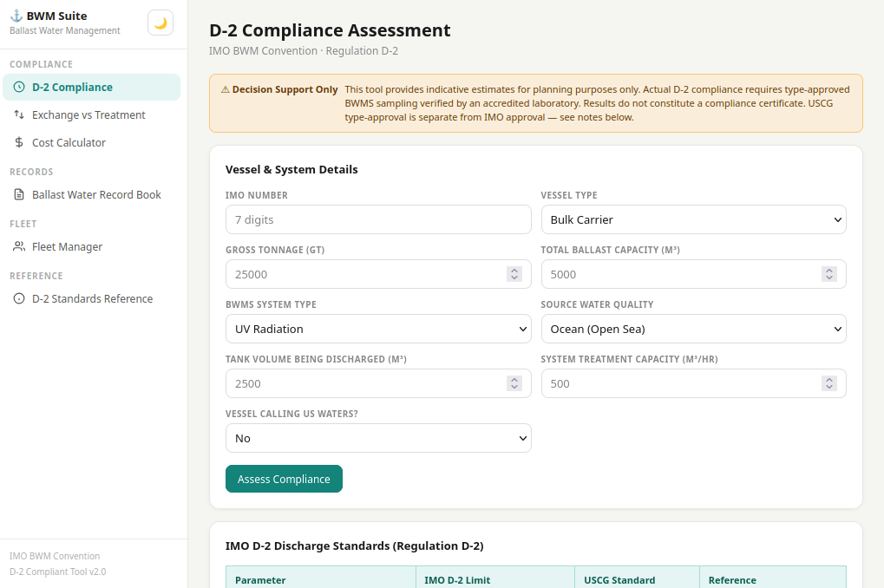884x588 pixels.
Task: Click the people icon for Fleet Manager
Action: pyautogui.click(x=19, y=246)
